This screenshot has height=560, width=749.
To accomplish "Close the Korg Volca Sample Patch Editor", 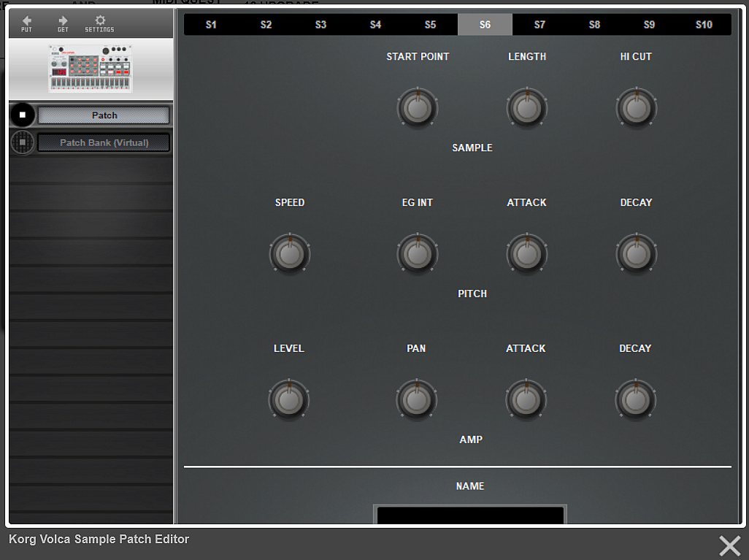I will [729, 545].
